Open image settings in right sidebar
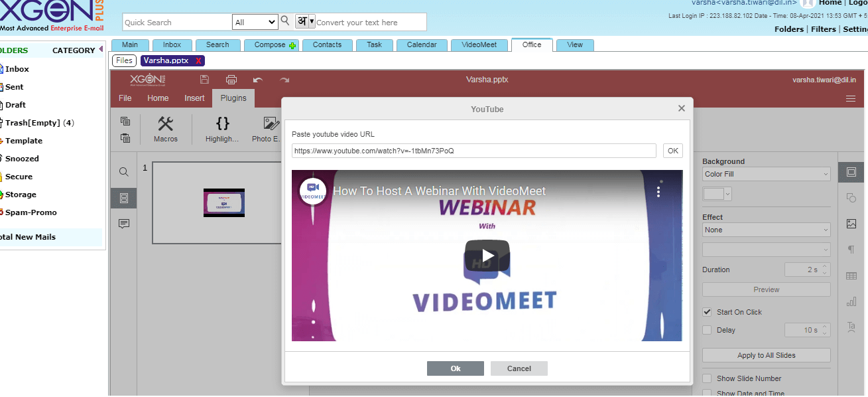Image resolution: width=868 pixels, height=397 pixels. (x=851, y=224)
